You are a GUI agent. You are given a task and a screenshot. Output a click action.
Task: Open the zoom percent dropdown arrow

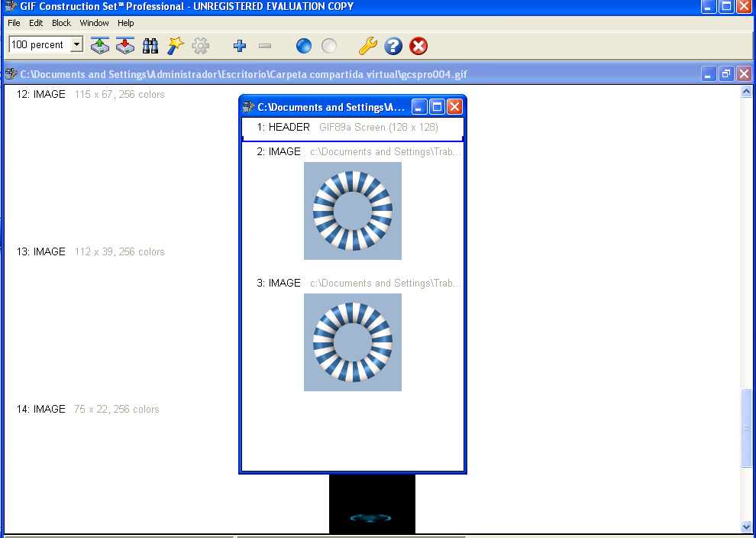[76, 44]
